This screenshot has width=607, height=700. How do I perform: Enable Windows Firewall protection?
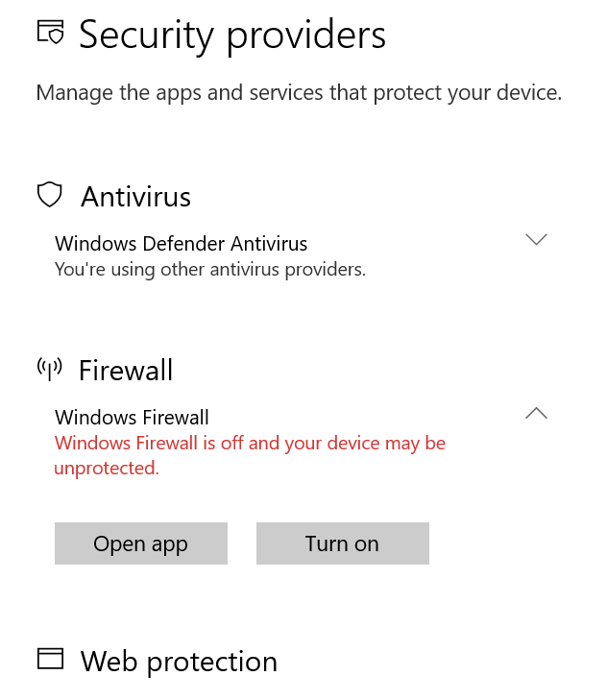click(342, 543)
